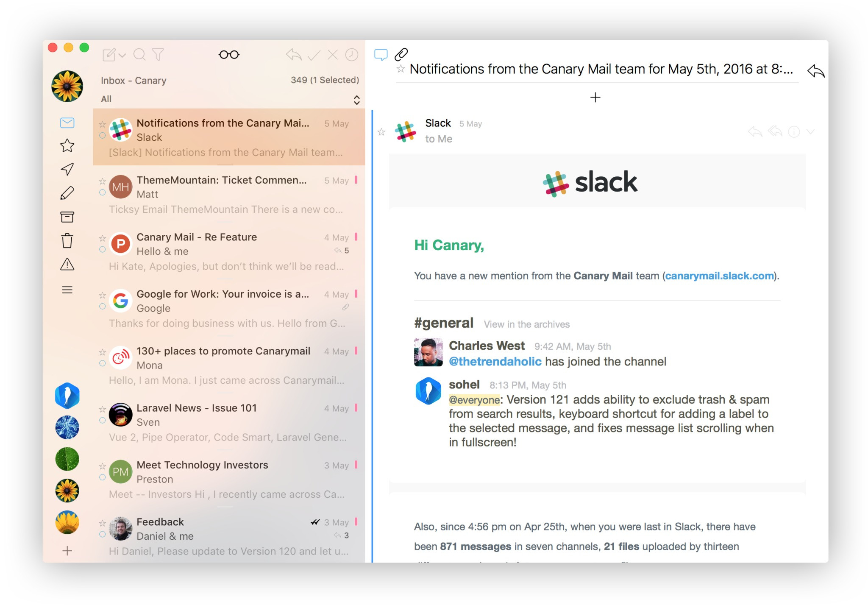Add a new account plus icon
Image resolution: width=868 pixels, height=605 pixels.
click(67, 551)
